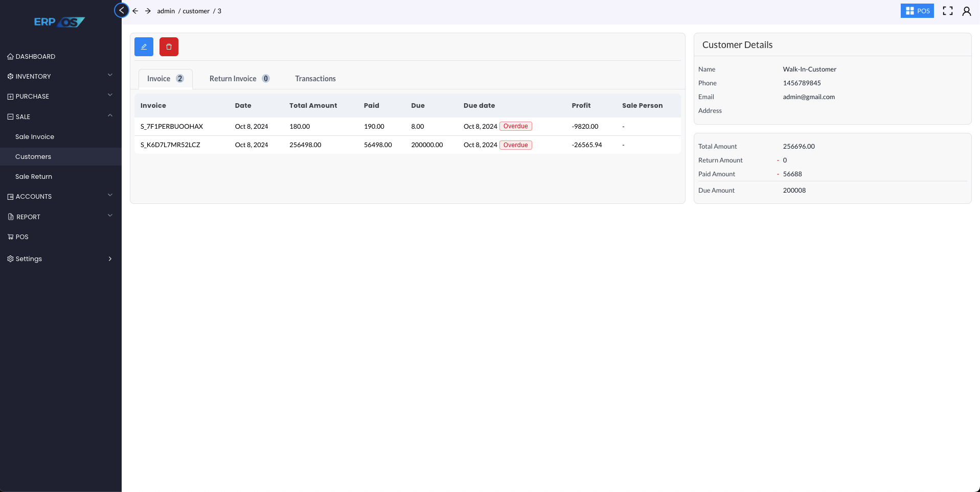Open the Accounts icon in the sidebar
Image resolution: width=980 pixels, height=492 pixels.
pos(10,196)
